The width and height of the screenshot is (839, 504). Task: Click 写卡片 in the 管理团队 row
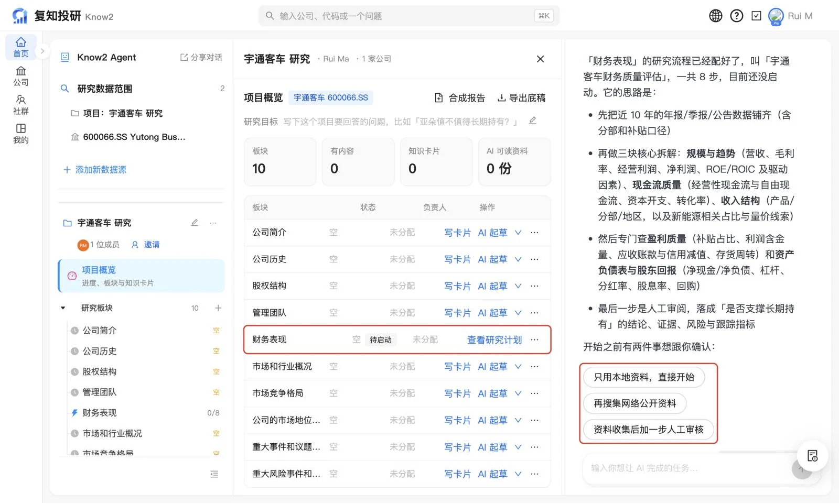(x=457, y=313)
